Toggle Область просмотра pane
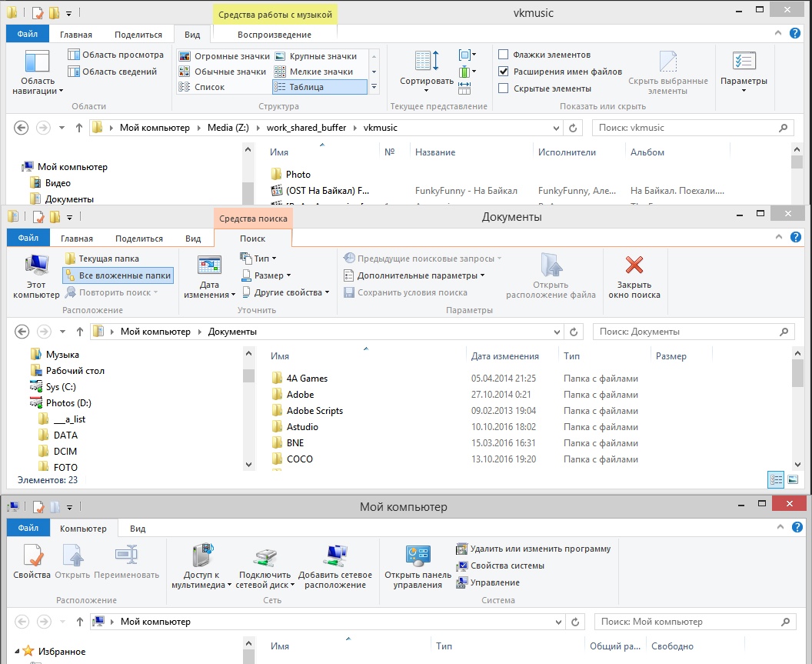Screen dimensions: 812x664 point(116,55)
